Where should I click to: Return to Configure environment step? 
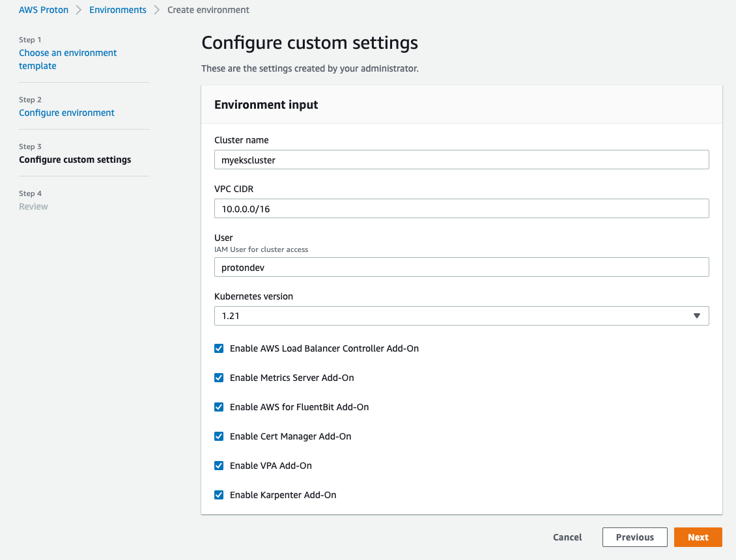tap(66, 113)
